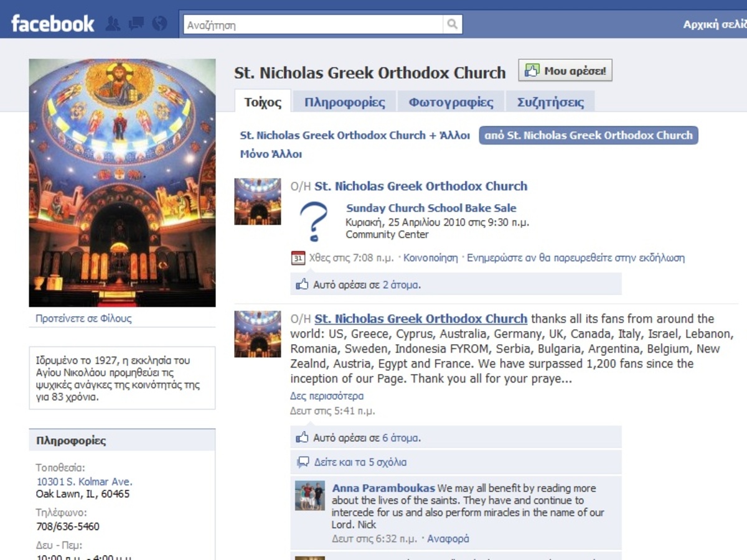Click the 'Ιδρυμένο το 1927' description box
This screenshot has height=560, width=747.
(122, 378)
